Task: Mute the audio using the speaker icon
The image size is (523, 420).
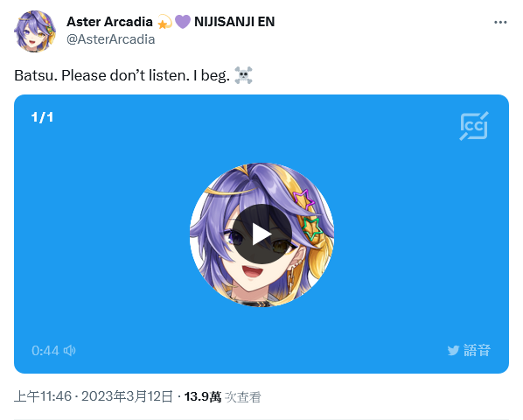Action: point(70,350)
